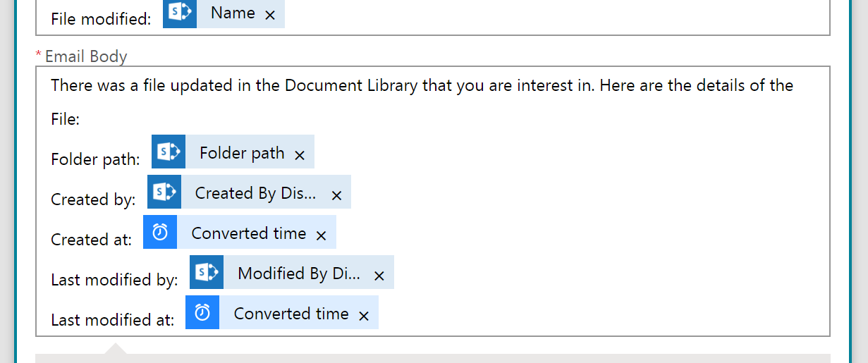Select the 'Created By Dis...' token label

(x=255, y=193)
